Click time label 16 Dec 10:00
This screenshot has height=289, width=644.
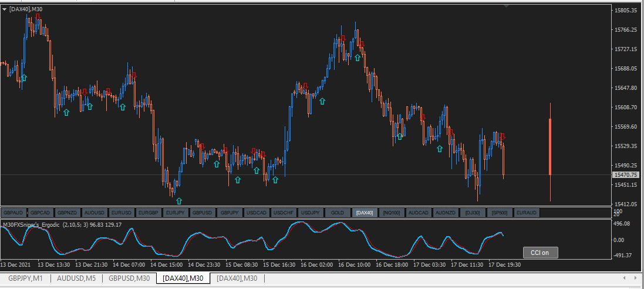(x=354, y=265)
